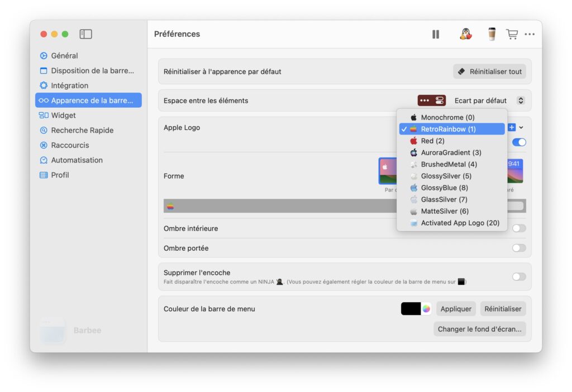Open the rainbow color picker wheel
The height and width of the screenshot is (392, 572).
[x=426, y=309]
